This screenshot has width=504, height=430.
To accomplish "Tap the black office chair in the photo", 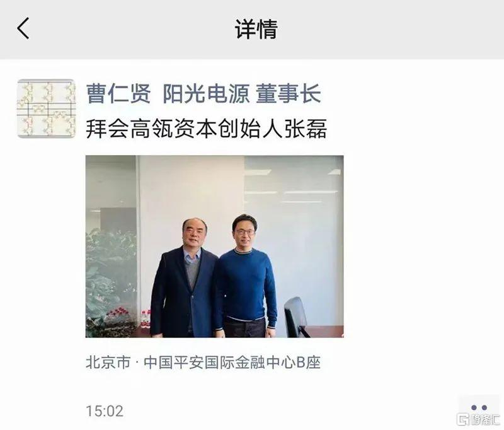I will click(295, 317).
